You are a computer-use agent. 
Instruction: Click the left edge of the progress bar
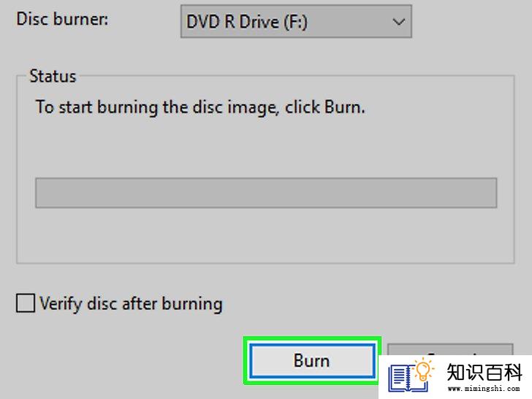[37, 193]
